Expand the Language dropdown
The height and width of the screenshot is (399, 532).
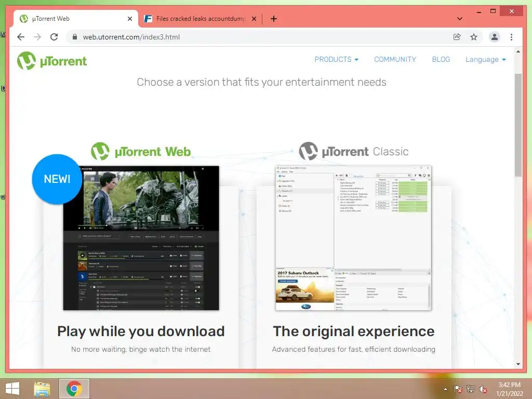pos(486,59)
